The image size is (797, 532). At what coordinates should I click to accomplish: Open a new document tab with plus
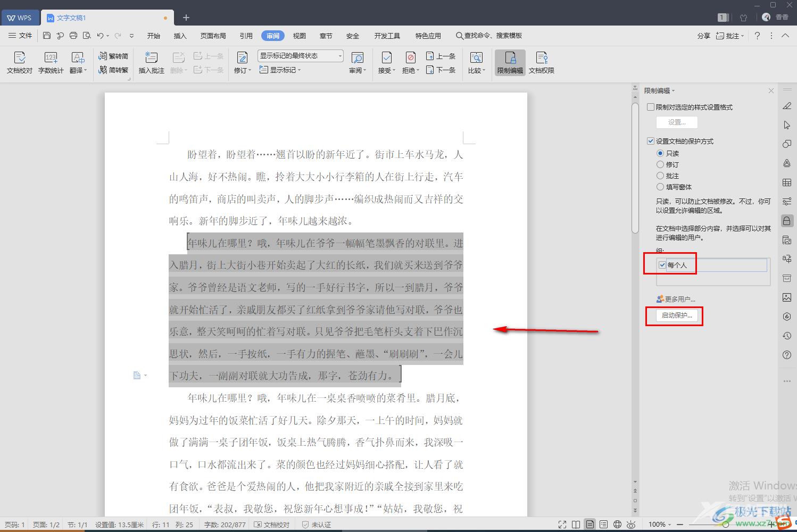point(186,18)
